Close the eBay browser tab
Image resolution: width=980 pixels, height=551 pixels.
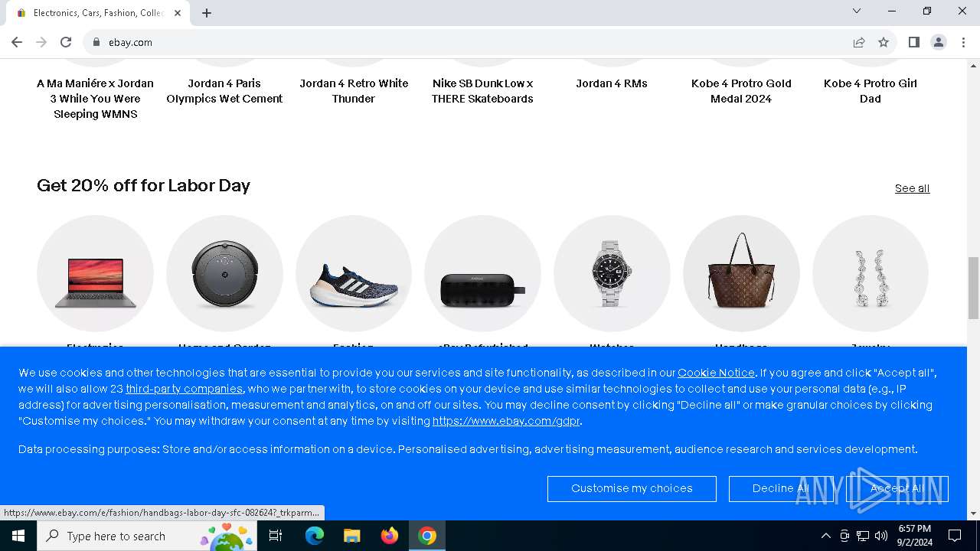pyautogui.click(x=178, y=13)
